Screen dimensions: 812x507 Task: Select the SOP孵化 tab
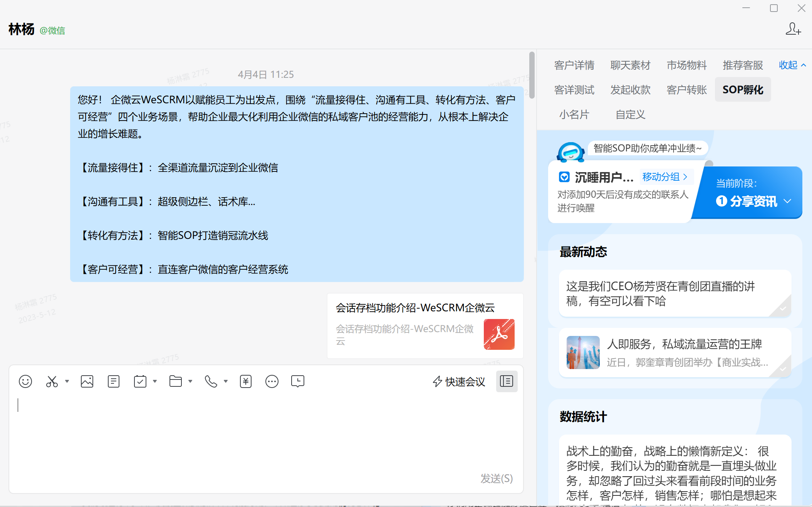click(x=743, y=89)
